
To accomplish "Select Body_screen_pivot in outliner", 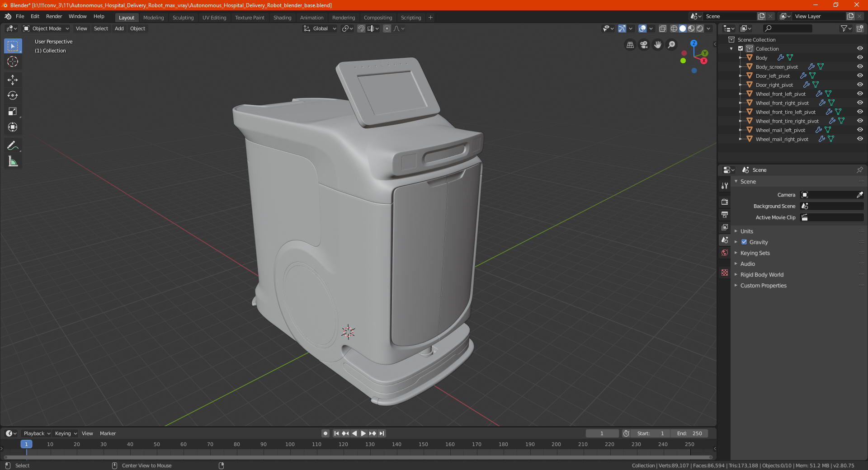I will tap(776, 67).
